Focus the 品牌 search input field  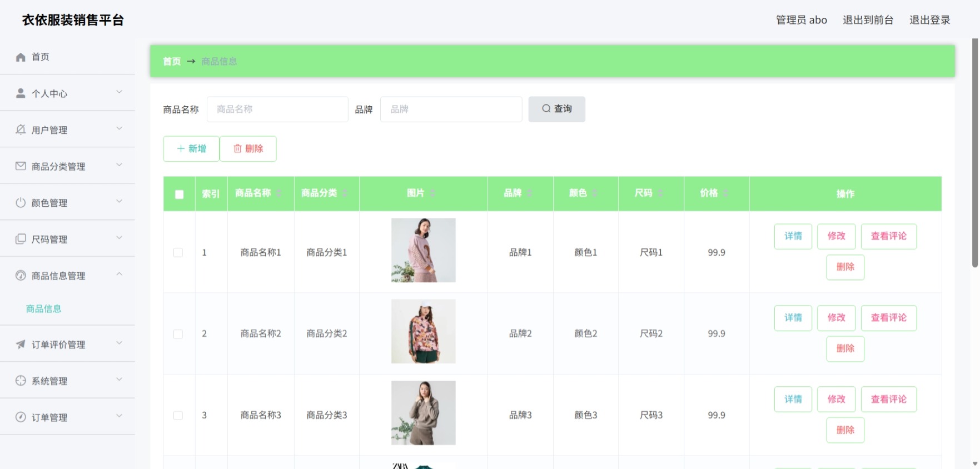coord(451,109)
